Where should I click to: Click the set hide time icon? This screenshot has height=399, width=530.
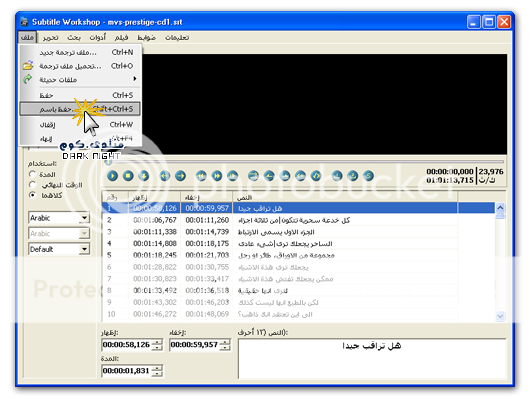[x=285, y=176]
